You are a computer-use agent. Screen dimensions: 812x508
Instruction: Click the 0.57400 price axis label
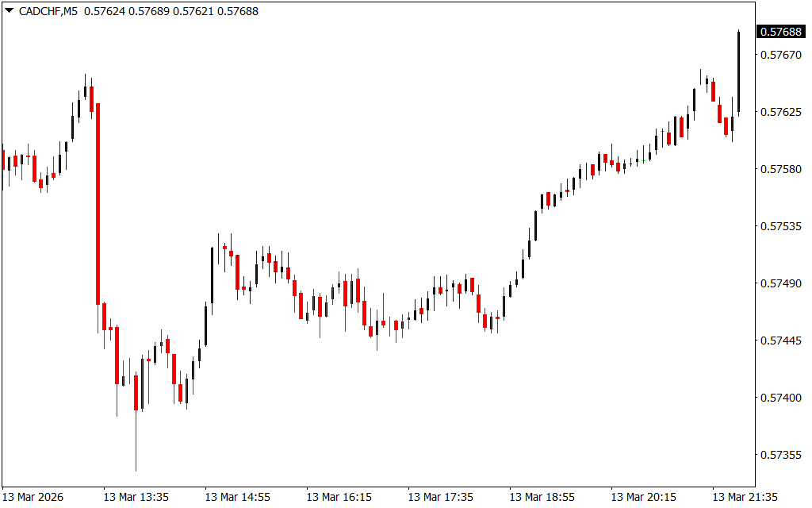point(780,398)
